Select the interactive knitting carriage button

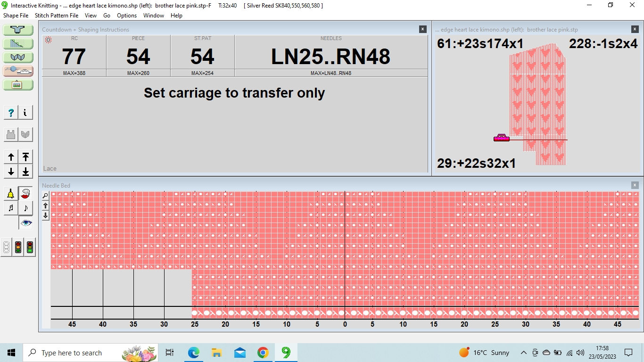point(18,71)
